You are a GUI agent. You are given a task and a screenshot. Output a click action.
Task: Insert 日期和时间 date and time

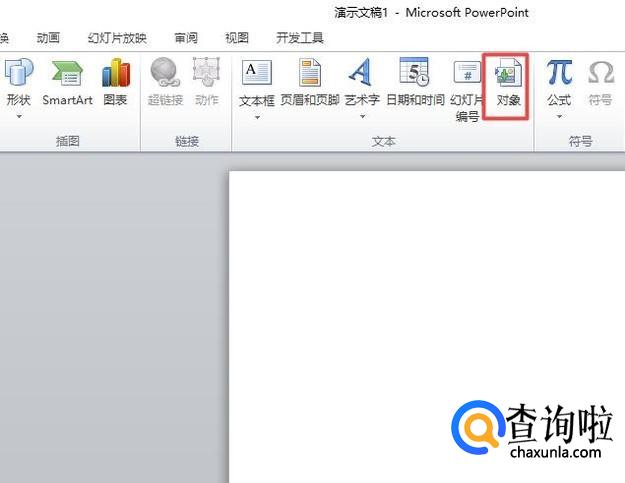point(415,82)
